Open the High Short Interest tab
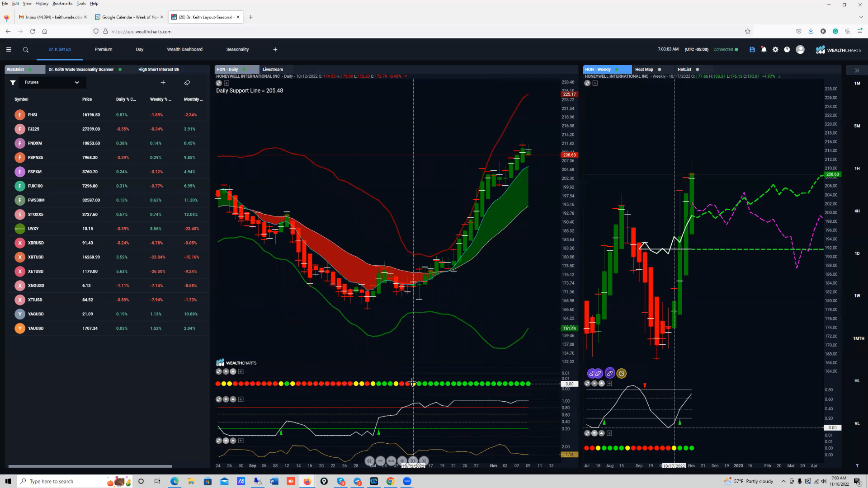Screen dimensions: 868x488 (x=159, y=70)
